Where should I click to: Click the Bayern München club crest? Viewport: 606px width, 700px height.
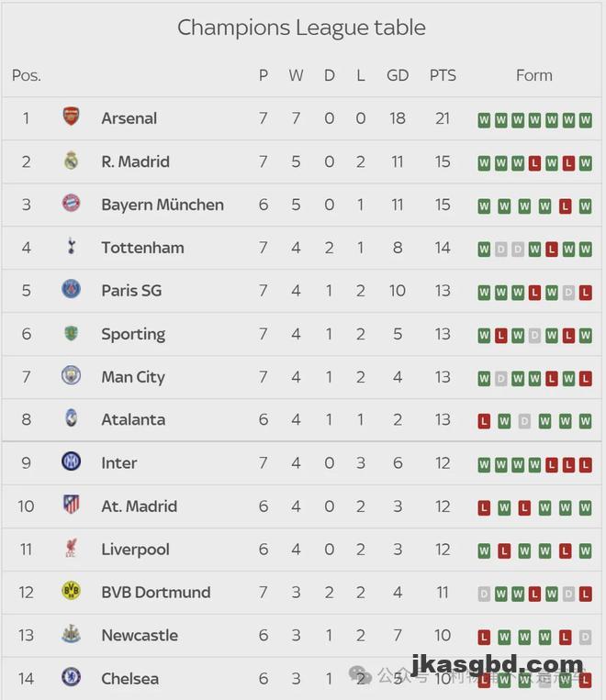tap(71, 204)
